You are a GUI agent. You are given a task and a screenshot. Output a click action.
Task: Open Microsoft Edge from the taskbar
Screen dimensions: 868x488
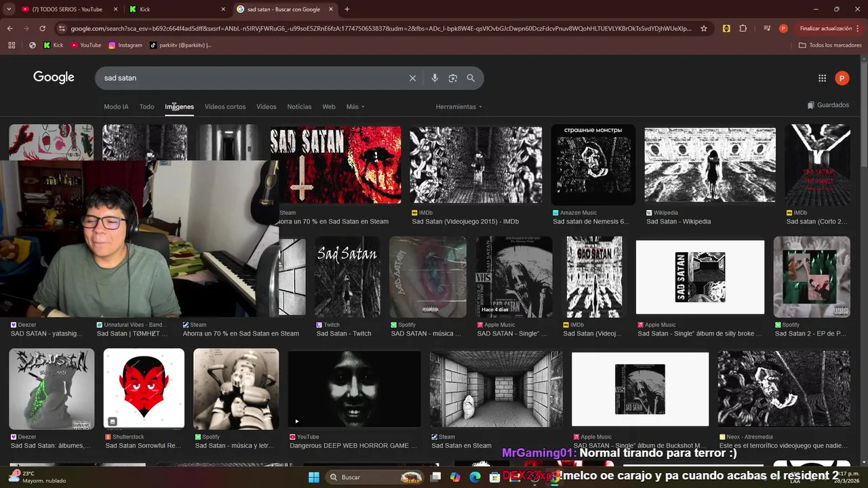[x=475, y=477]
